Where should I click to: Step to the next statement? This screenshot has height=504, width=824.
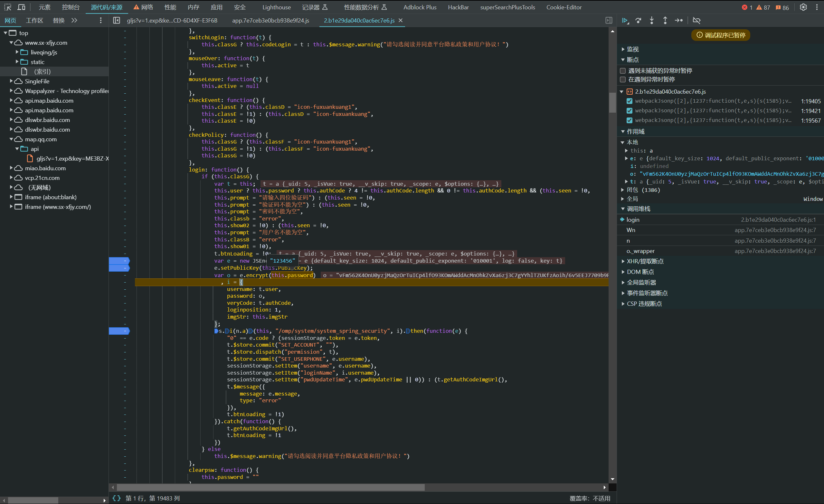pyautogui.click(x=678, y=20)
